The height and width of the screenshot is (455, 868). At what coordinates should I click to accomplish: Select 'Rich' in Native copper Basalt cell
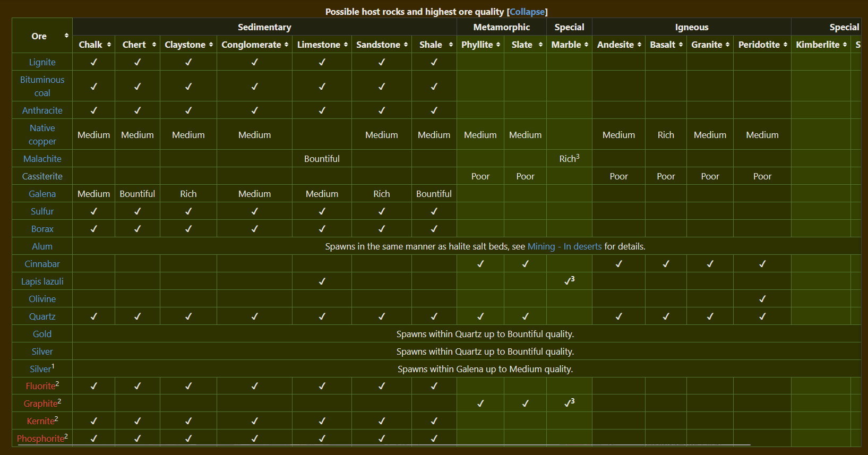point(666,135)
